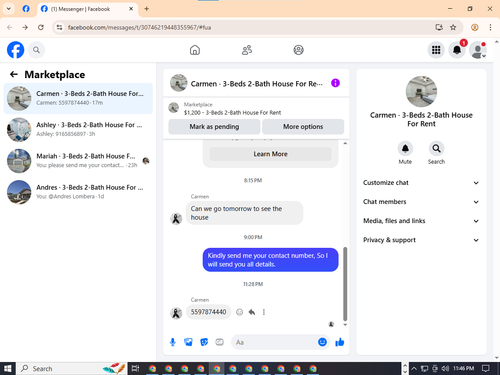Click Carmen's avatar beside 5597874440

pos(176,313)
